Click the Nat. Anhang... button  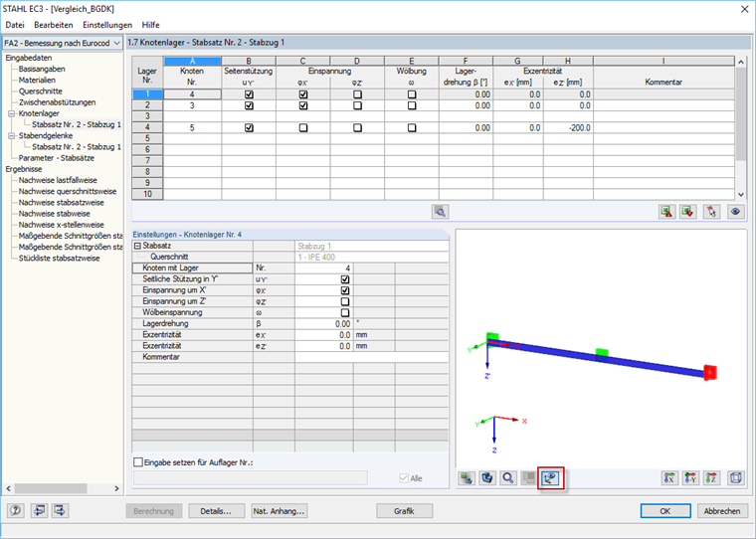[280, 511]
